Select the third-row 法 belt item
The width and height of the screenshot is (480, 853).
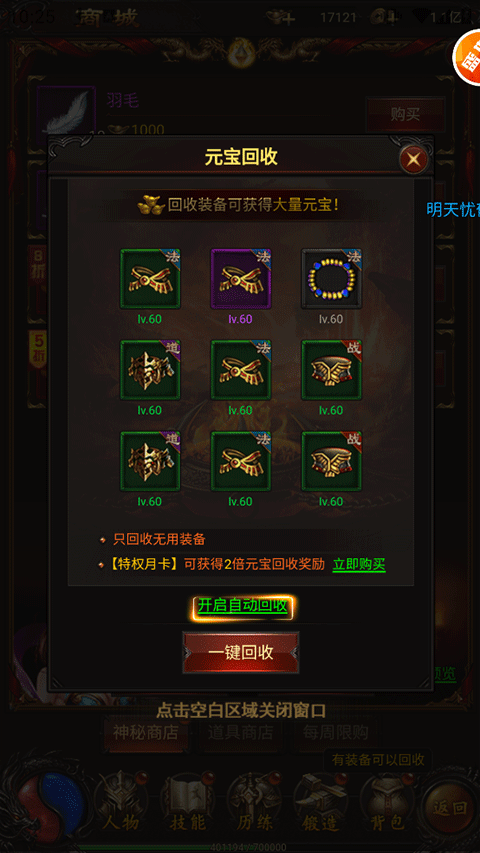241,462
